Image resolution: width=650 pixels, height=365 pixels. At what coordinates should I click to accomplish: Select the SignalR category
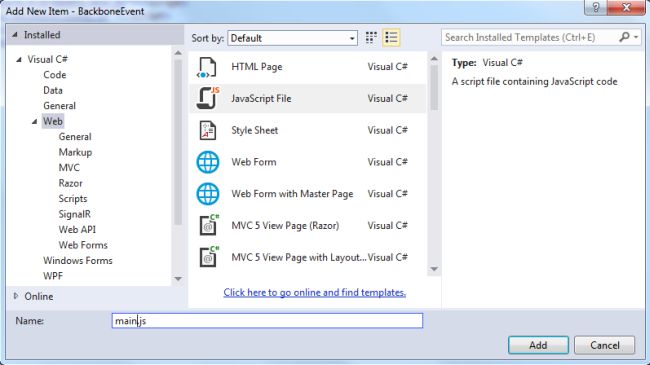74,214
